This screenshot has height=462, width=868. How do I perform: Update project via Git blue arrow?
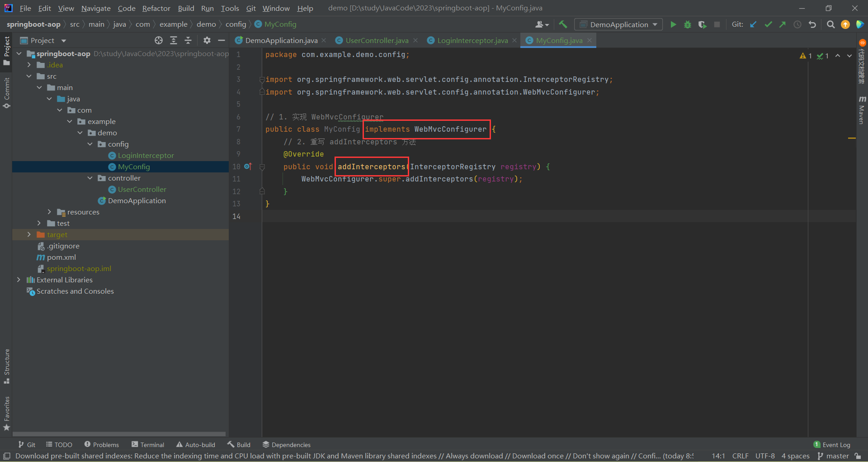point(753,24)
